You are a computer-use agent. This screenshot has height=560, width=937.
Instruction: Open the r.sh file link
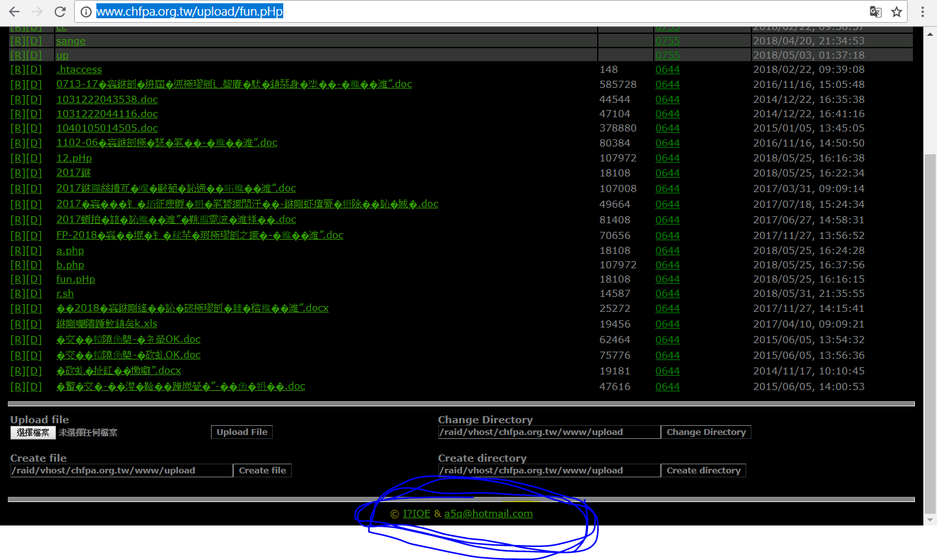(x=65, y=294)
